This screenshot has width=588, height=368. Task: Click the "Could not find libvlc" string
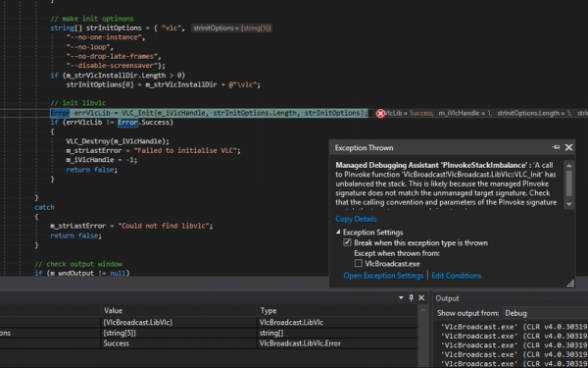pos(163,226)
